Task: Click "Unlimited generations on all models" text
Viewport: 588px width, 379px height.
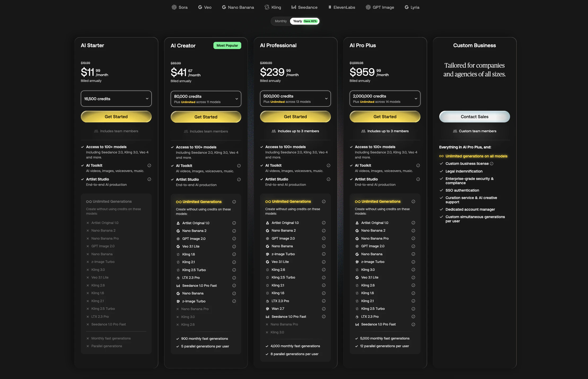Action: 476,156
